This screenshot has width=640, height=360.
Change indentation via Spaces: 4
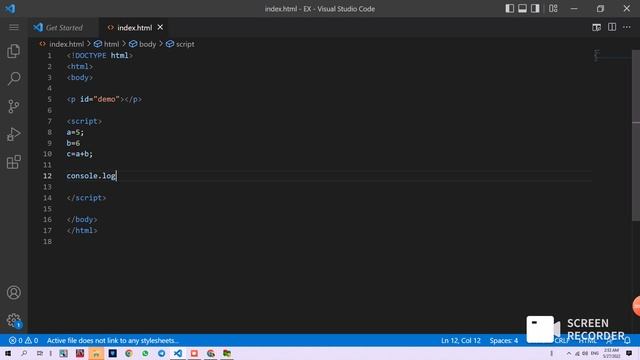point(504,340)
